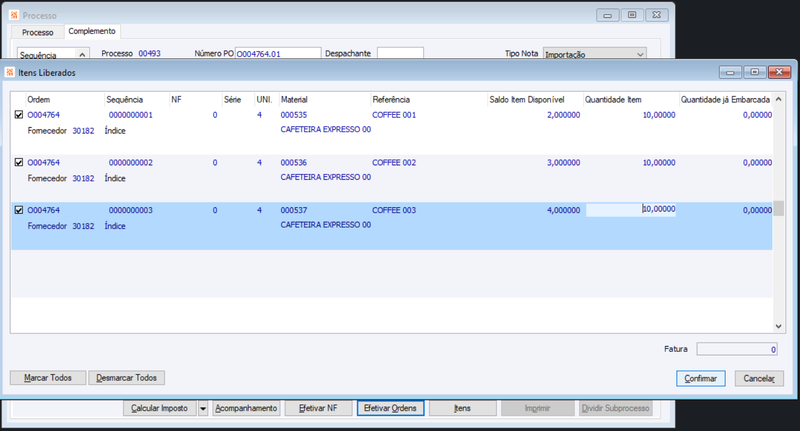Click material code 000535

tap(294, 115)
